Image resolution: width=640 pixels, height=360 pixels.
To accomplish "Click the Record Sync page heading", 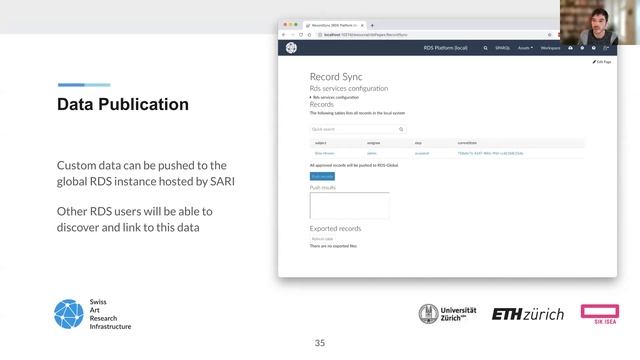I will [x=336, y=77].
